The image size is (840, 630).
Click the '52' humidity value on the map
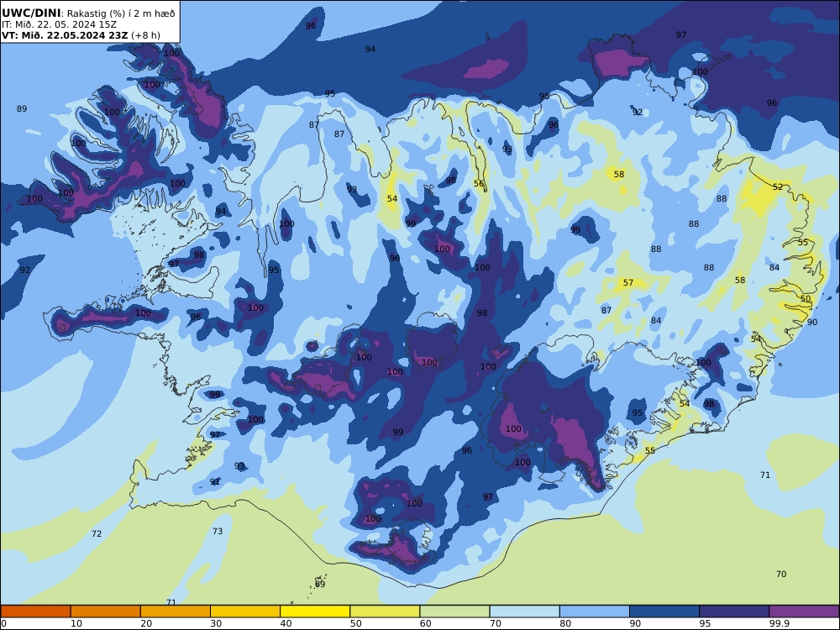tap(778, 187)
